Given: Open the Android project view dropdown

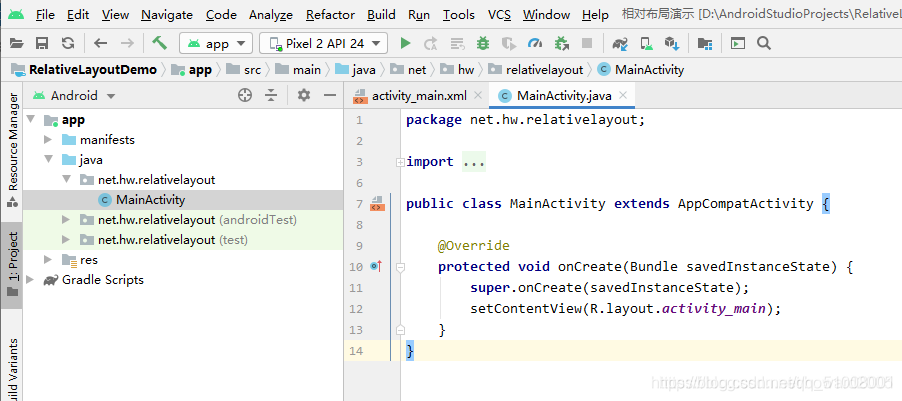Looking at the screenshot, I should [74, 96].
